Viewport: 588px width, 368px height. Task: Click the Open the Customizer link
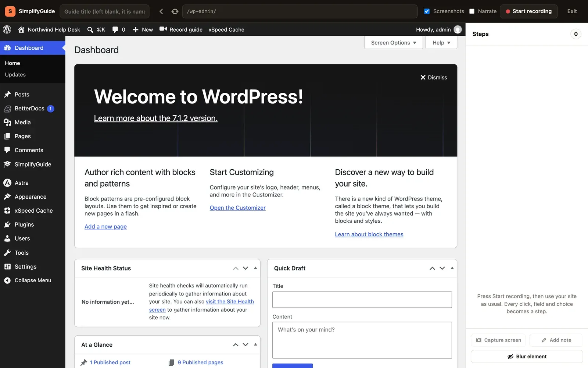[238, 208]
